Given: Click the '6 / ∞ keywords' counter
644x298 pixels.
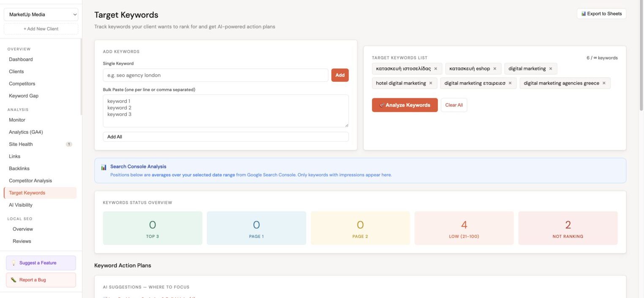Looking at the screenshot, I should pyautogui.click(x=602, y=58).
